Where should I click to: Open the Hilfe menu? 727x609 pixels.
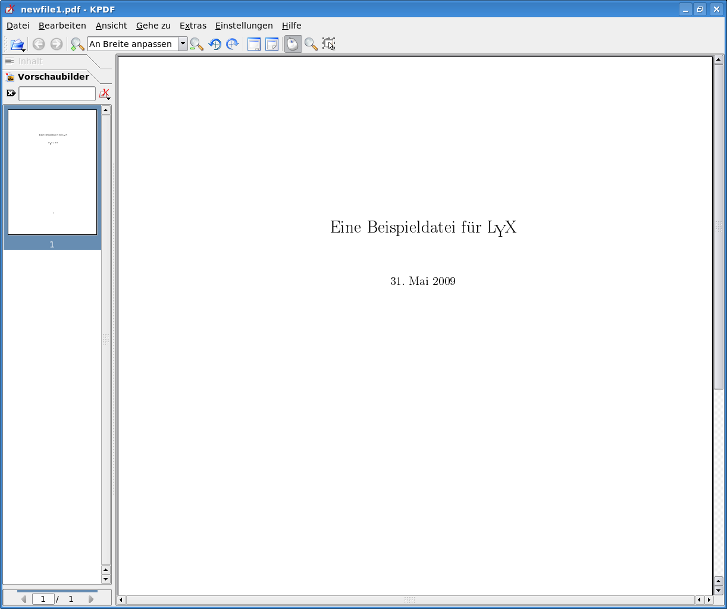pos(292,26)
